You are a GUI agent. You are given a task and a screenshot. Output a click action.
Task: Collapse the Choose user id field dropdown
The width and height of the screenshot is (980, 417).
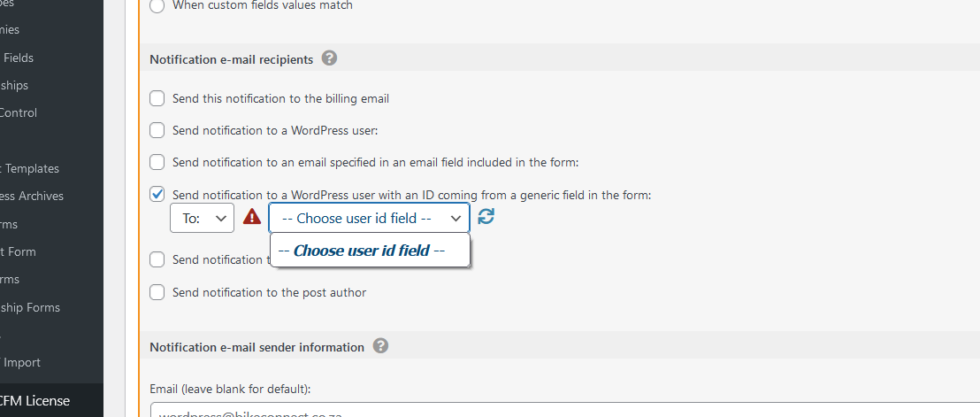[x=370, y=218]
